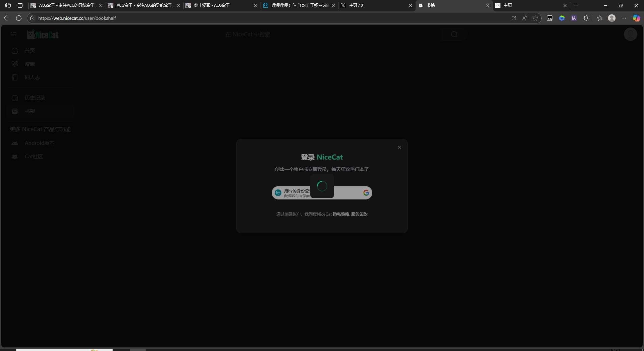The height and width of the screenshot is (351, 644).
Task: Go back with the browser back arrow
Action: pyautogui.click(x=7, y=18)
